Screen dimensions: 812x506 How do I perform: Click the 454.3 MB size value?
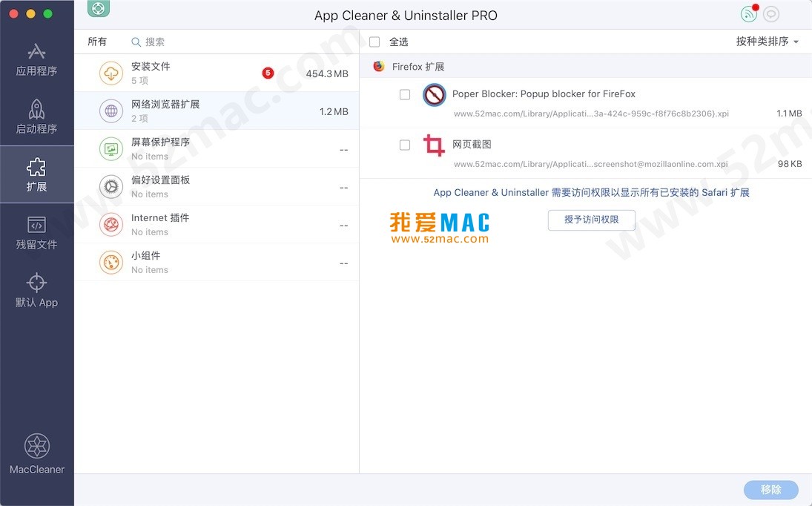coord(327,73)
